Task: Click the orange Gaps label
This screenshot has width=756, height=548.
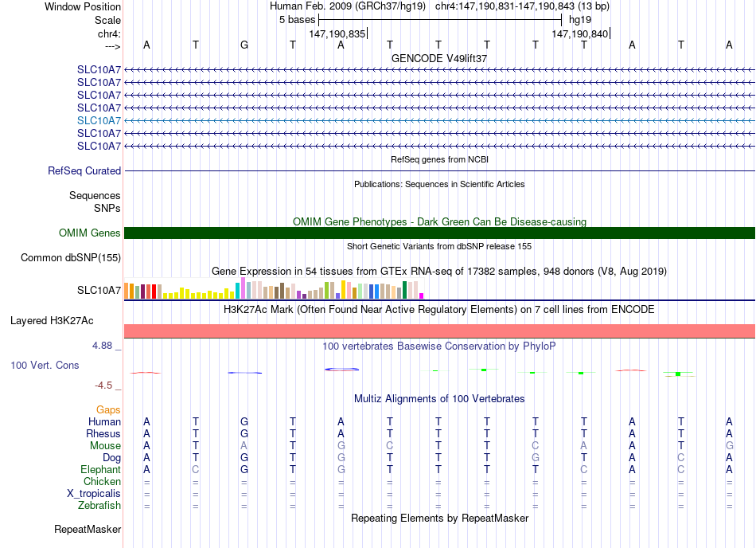Action: (x=108, y=409)
